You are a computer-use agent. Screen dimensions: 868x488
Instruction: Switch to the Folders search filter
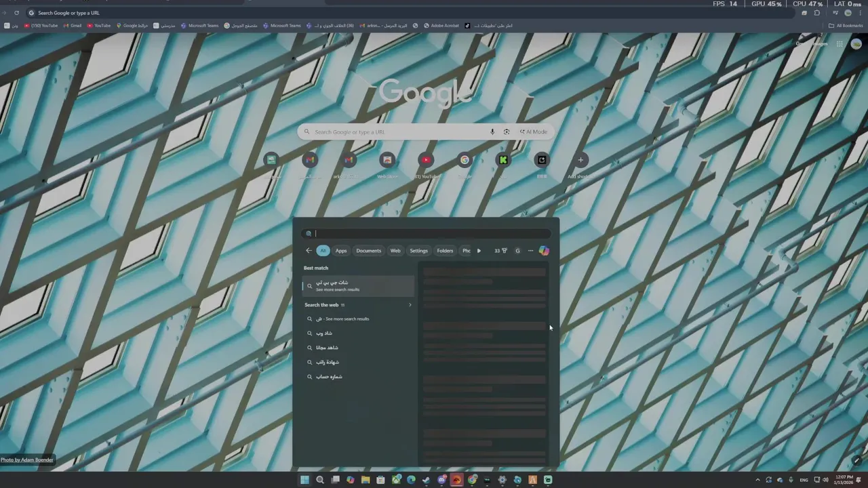pos(445,251)
